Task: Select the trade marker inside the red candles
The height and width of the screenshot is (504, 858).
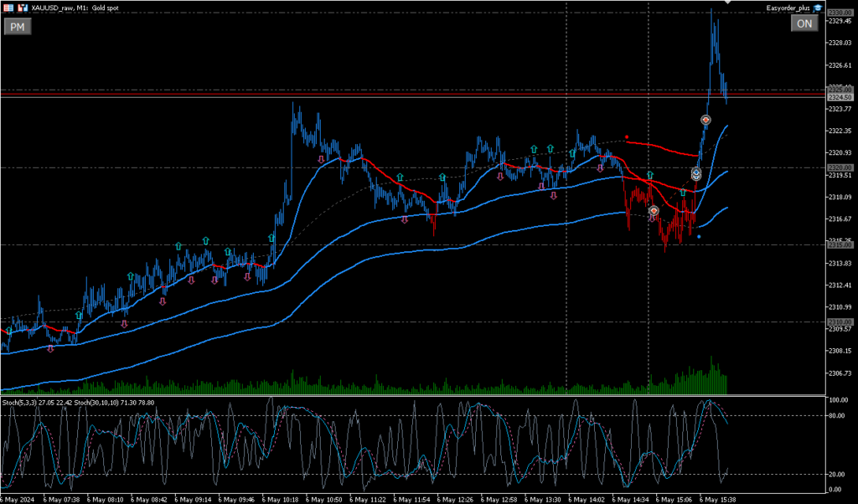Action: click(x=654, y=210)
